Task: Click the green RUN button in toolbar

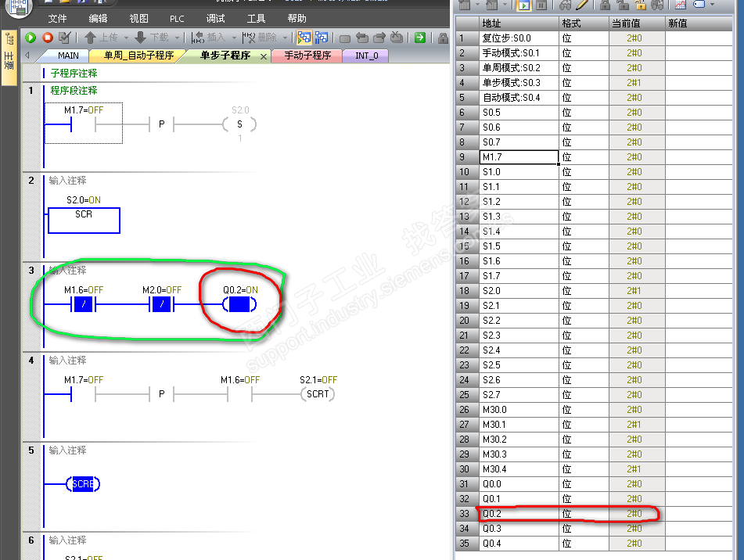Action: pyautogui.click(x=31, y=38)
